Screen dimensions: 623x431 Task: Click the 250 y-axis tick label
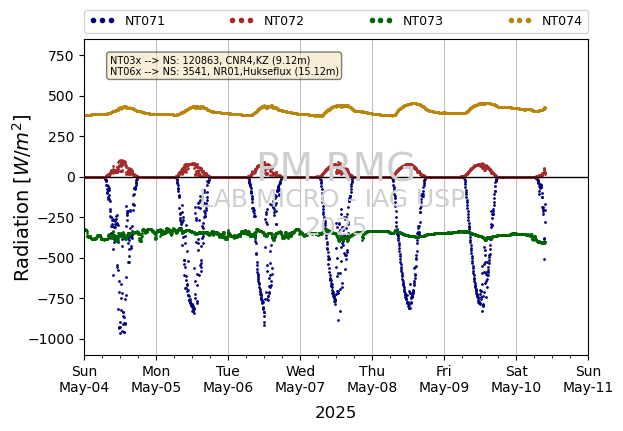(61, 137)
